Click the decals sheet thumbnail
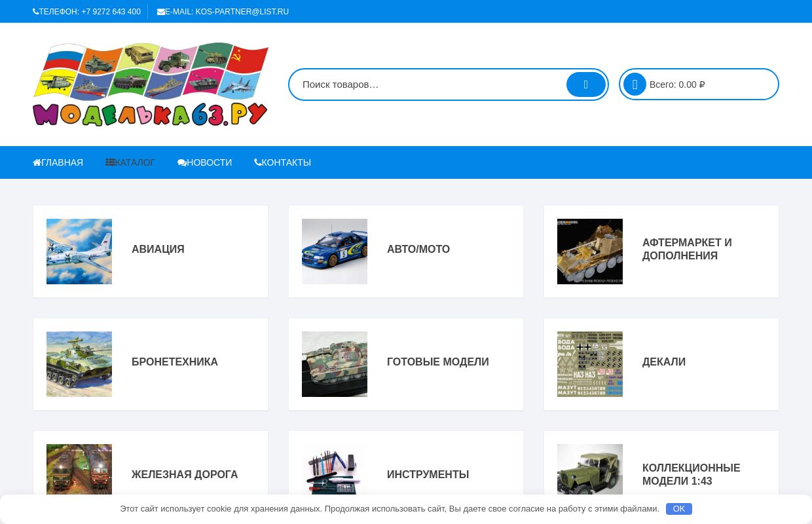The height and width of the screenshot is (524, 812). tap(590, 364)
